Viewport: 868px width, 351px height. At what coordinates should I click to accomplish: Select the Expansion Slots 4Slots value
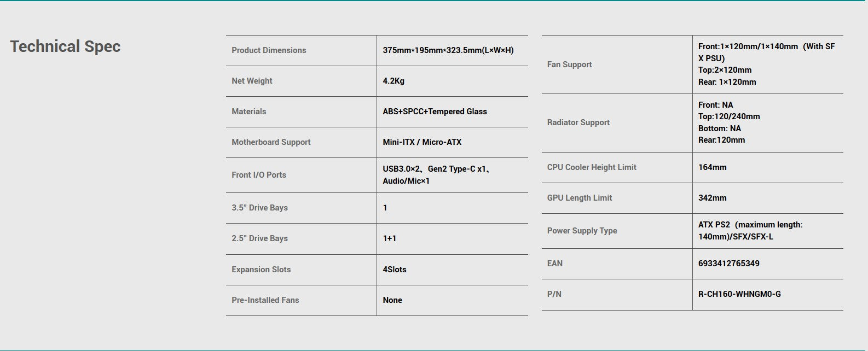tap(395, 270)
